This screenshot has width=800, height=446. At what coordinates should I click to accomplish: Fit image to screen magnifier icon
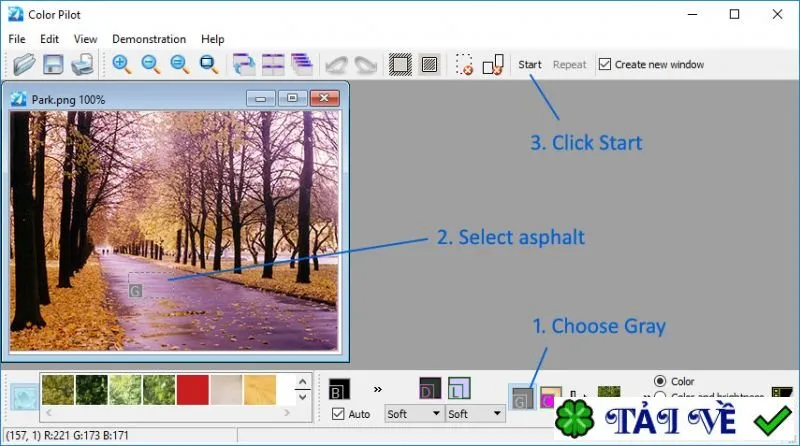point(209,64)
